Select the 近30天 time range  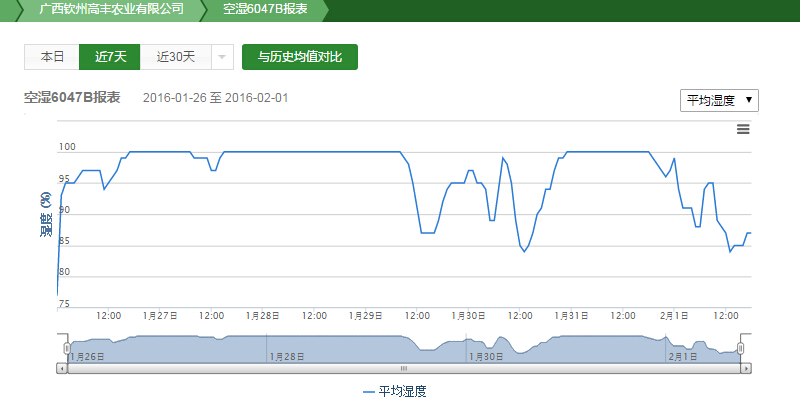176,57
